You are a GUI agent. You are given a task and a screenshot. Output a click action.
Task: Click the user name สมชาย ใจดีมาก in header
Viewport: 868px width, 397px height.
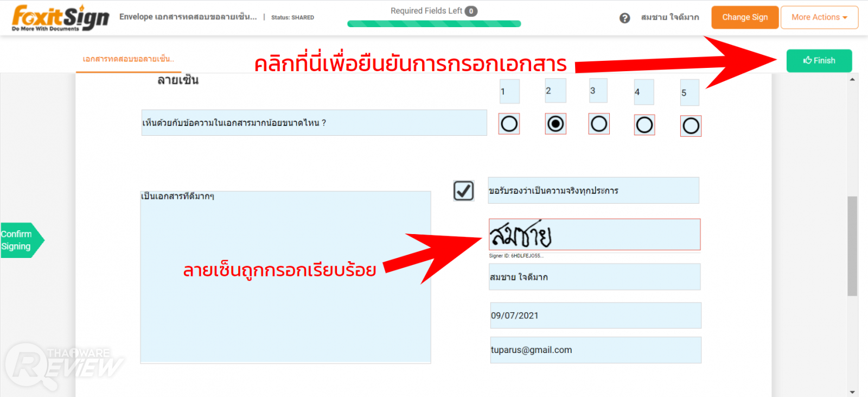pos(670,17)
